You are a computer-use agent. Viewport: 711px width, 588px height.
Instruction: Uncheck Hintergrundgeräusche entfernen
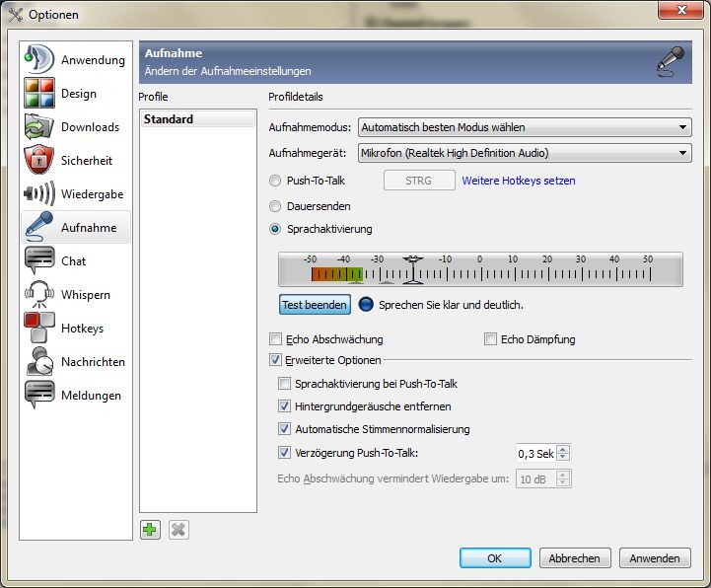tap(284, 406)
